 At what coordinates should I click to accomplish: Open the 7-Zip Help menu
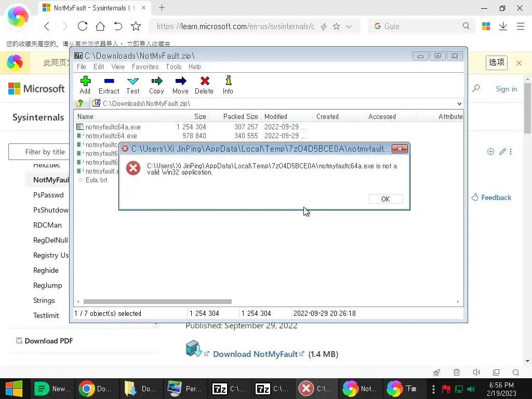pyautogui.click(x=195, y=66)
